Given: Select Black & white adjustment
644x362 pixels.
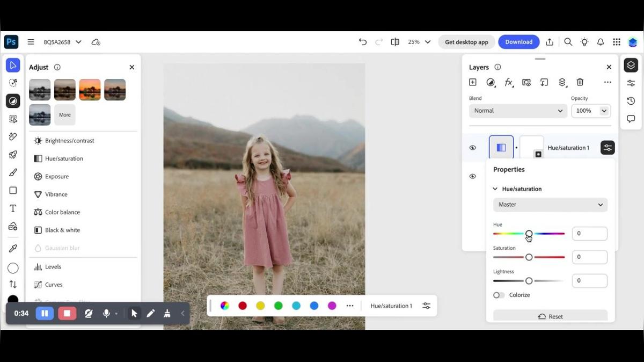Looking at the screenshot, I should pos(62,230).
